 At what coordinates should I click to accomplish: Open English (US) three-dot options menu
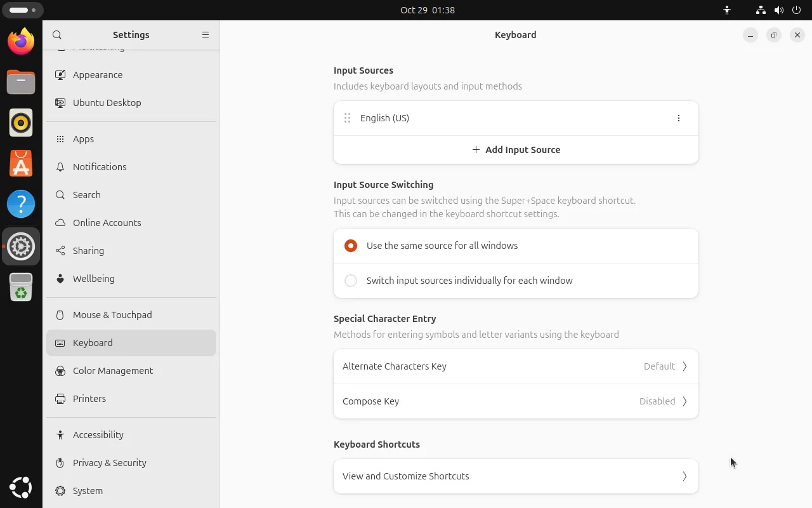click(x=679, y=118)
